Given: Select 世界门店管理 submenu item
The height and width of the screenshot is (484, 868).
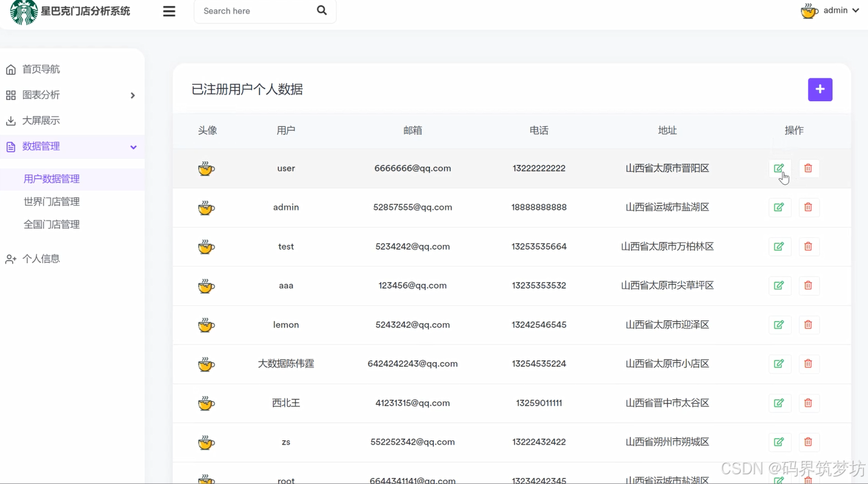Looking at the screenshot, I should (52, 201).
